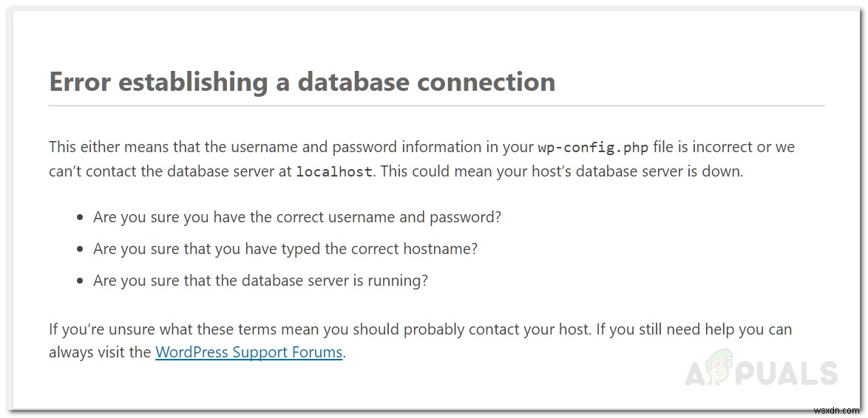Open the WordPress Support Forums link

[248, 352]
